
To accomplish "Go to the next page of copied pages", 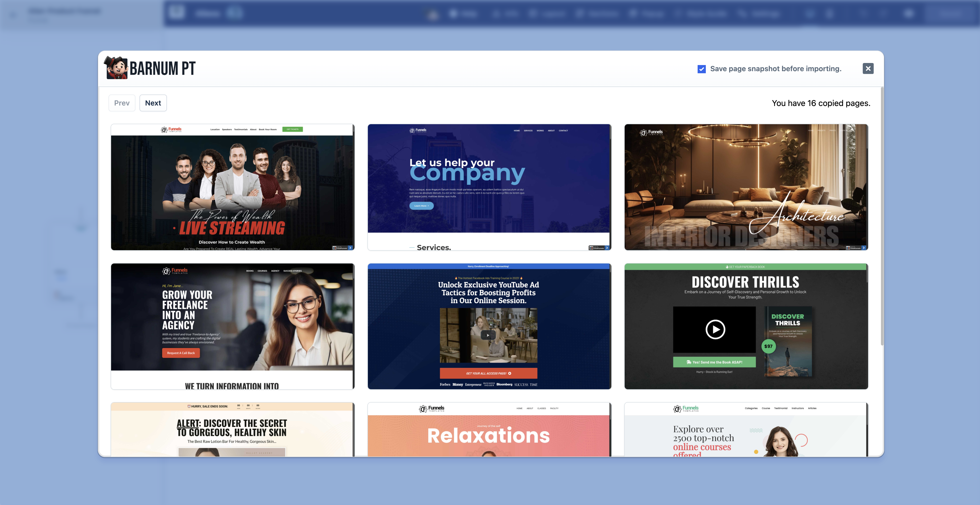I will coord(153,103).
